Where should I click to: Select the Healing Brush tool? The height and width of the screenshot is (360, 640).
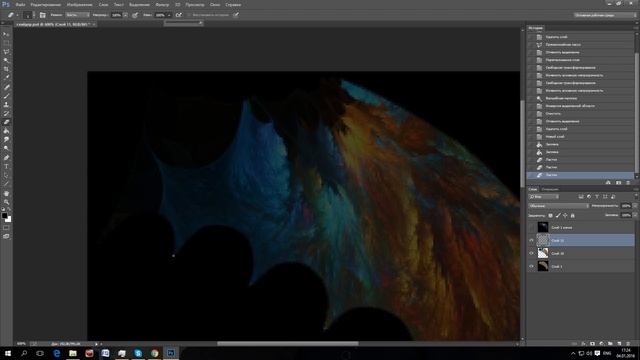pyautogui.click(x=6, y=87)
